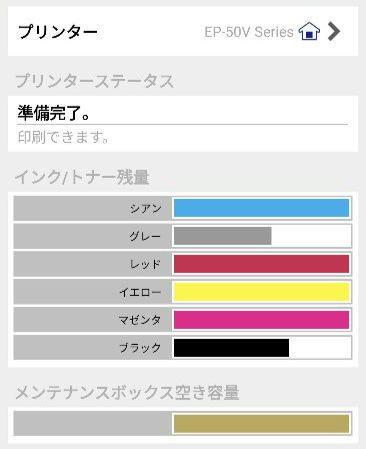The image size is (366, 449).
Task: Click the cyan ink level bar
Action: [x=262, y=208]
